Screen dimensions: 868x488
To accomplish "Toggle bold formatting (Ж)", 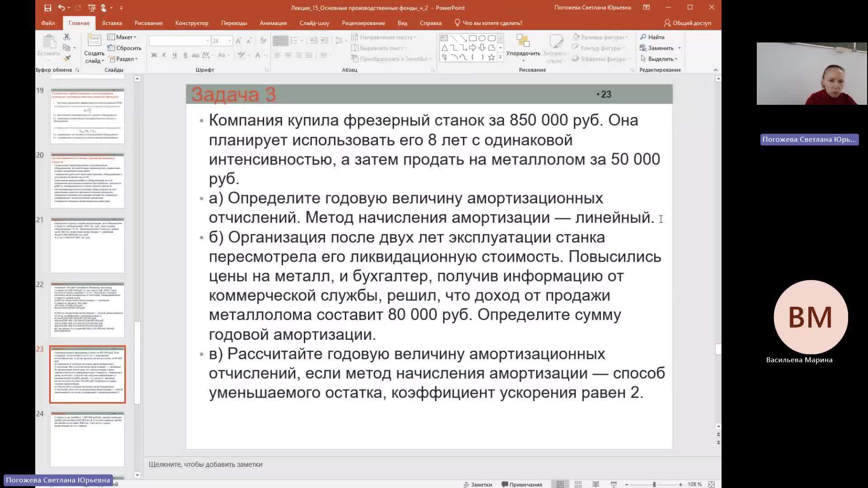I will click(154, 55).
